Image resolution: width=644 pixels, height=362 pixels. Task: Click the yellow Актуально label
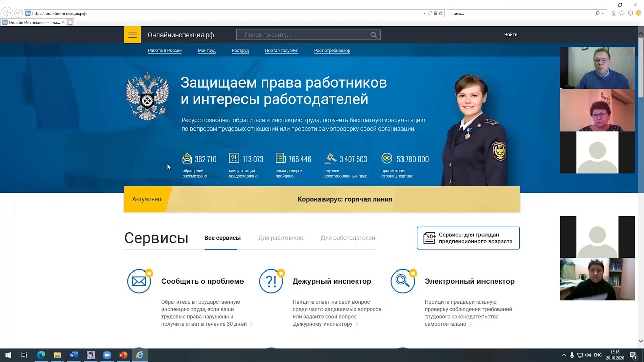click(x=146, y=199)
